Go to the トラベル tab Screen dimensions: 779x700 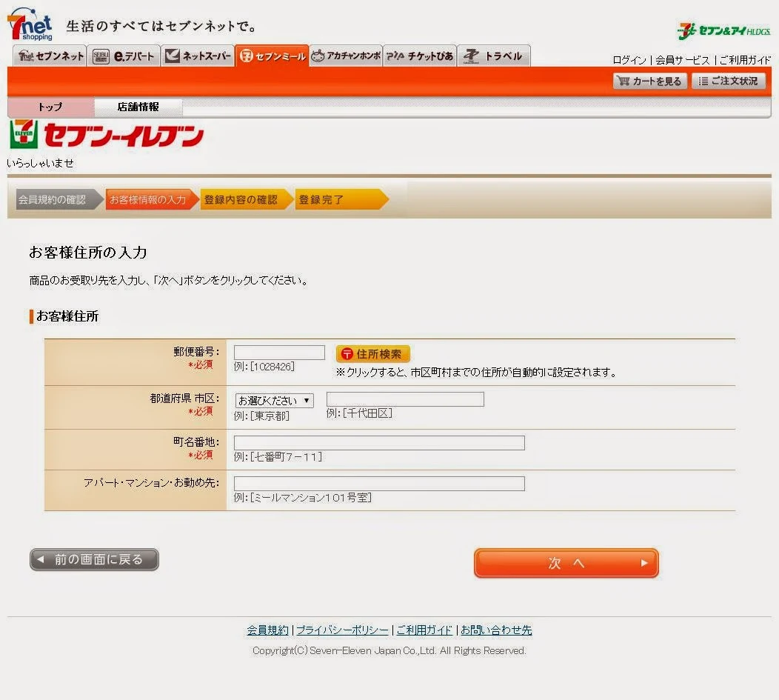(x=493, y=56)
